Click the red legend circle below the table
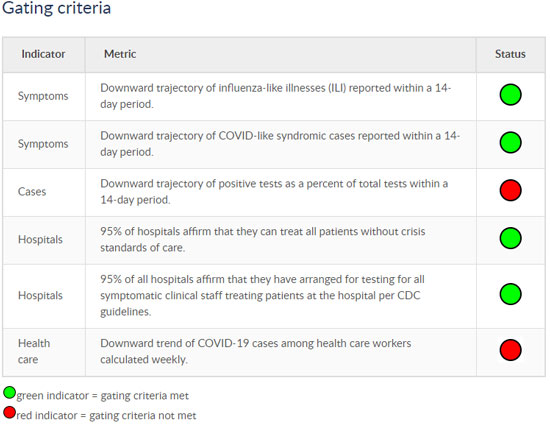Image resolution: width=550 pixels, height=424 pixels. 9,412
